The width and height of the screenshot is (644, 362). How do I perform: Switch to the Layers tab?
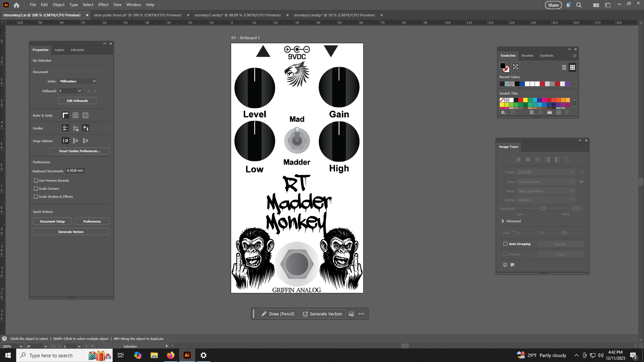pos(59,50)
